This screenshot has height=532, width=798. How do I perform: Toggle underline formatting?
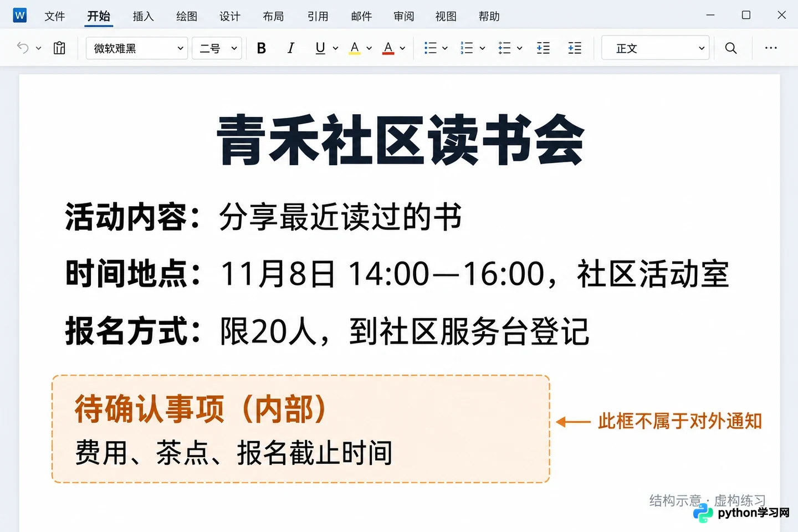(320, 48)
